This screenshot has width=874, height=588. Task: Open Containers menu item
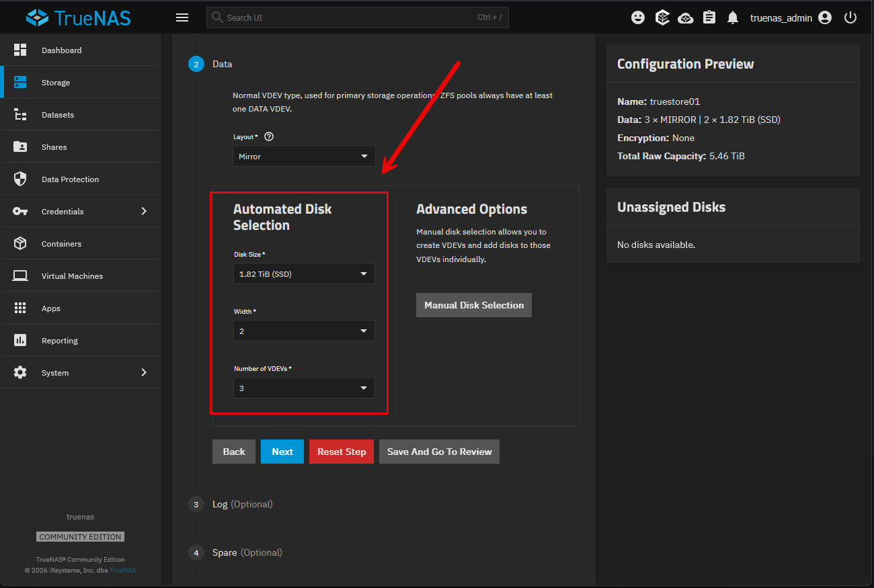click(x=81, y=243)
